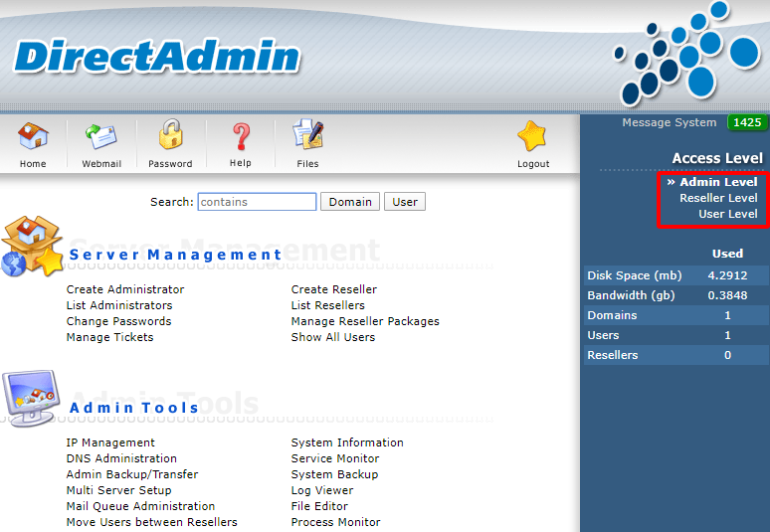This screenshot has width=770, height=532.
Task: Click the bandwidth value 0.3848
Action: pyautogui.click(x=727, y=295)
